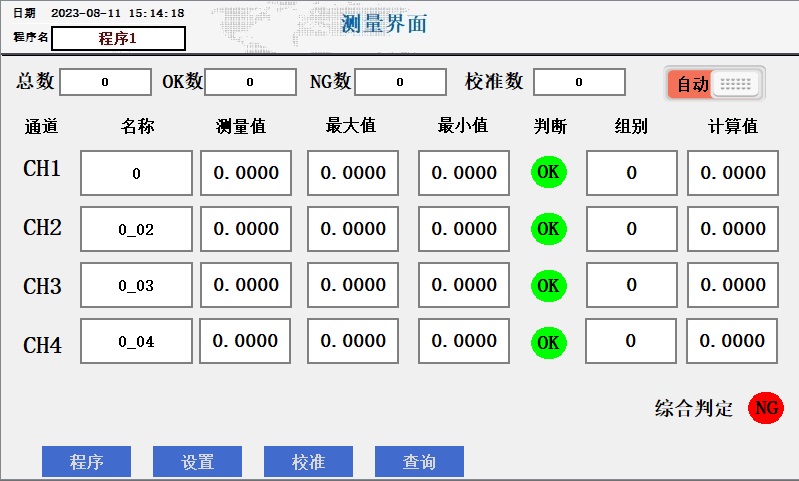The image size is (799, 481).
Task: Click the CH4 channel label
Action: coord(42,345)
